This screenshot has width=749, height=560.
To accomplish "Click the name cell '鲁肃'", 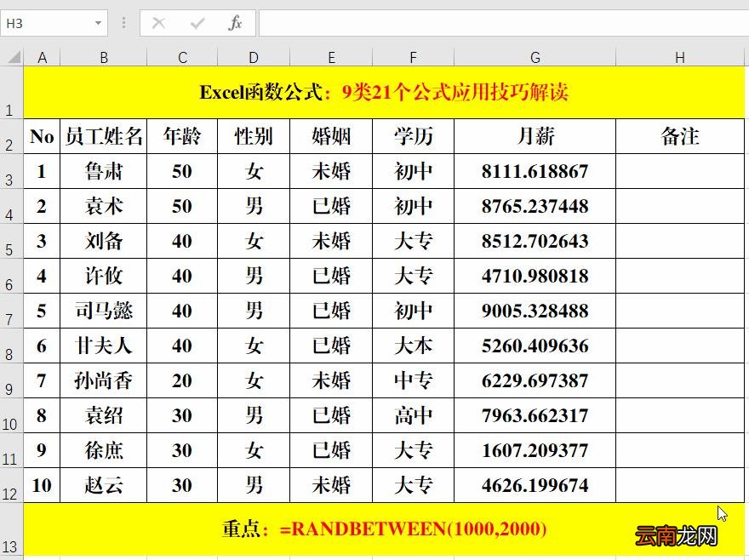I will click(x=104, y=171).
